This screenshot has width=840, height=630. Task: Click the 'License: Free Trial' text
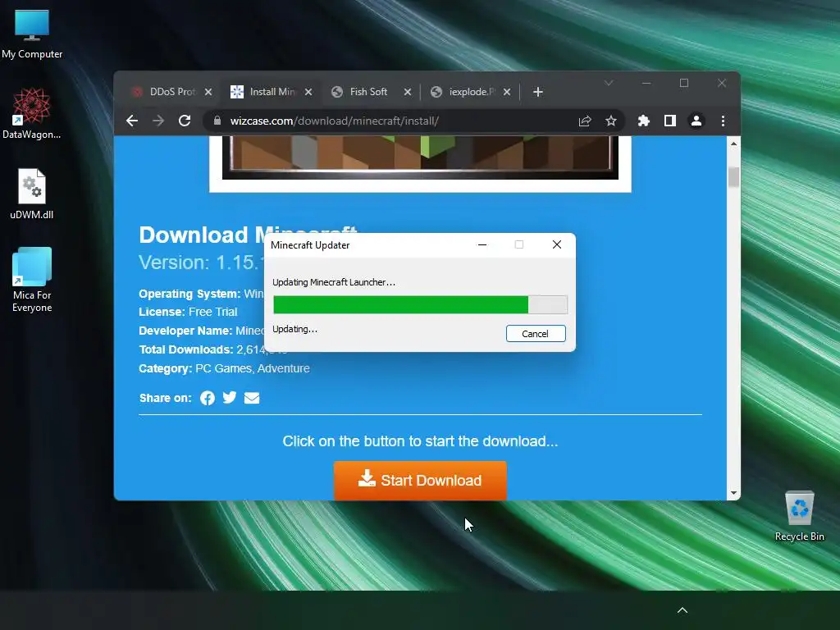(188, 312)
